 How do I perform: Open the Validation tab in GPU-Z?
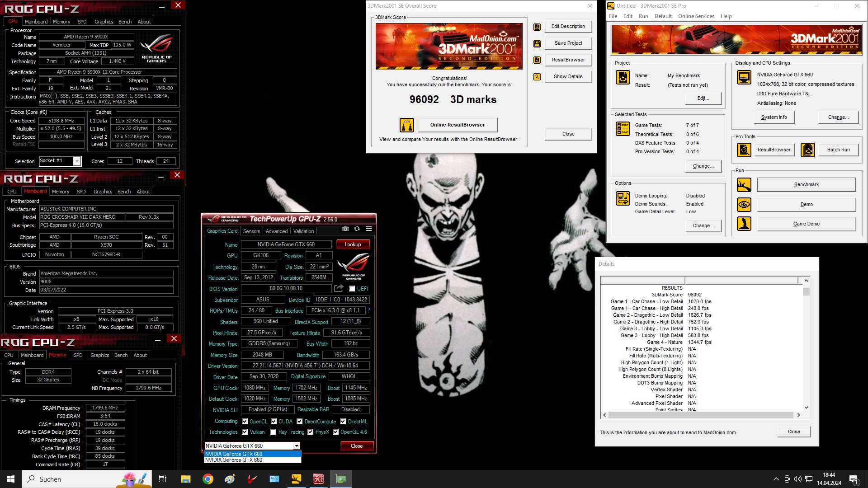(x=304, y=231)
